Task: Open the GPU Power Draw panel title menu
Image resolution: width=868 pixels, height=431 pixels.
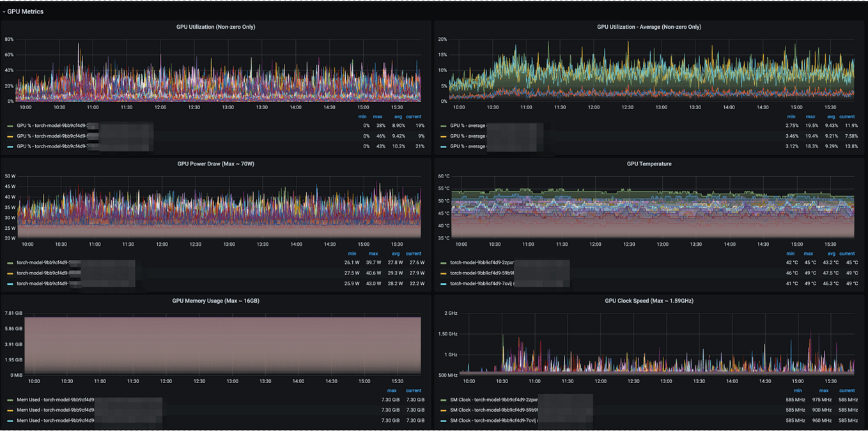Action: (x=215, y=163)
